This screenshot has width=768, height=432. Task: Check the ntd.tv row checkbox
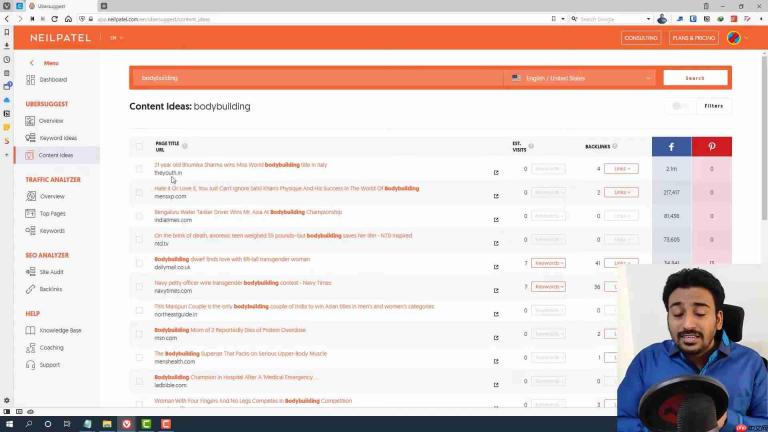(139, 240)
